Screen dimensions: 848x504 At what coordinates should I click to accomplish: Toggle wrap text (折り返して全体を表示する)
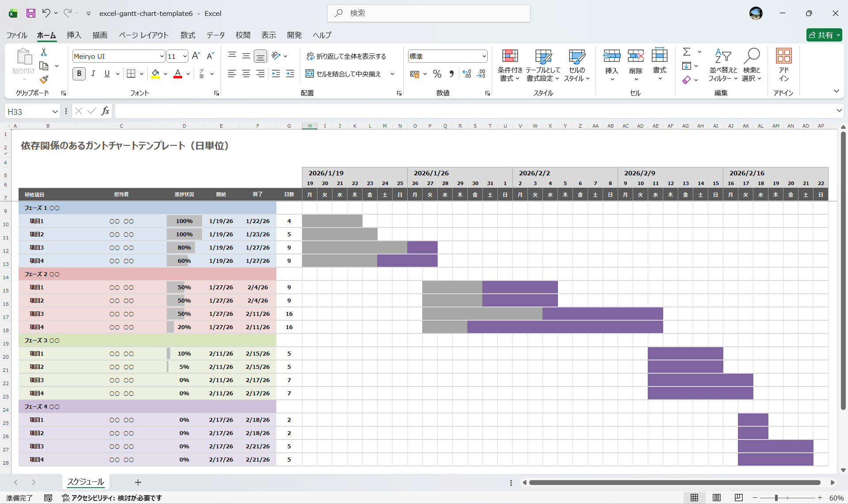coord(346,56)
